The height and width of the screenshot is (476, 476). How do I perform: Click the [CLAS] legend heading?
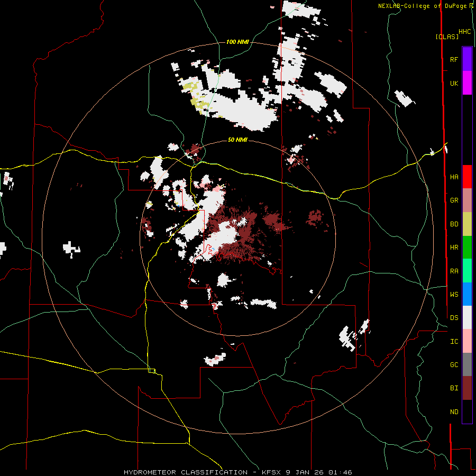(x=447, y=36)
